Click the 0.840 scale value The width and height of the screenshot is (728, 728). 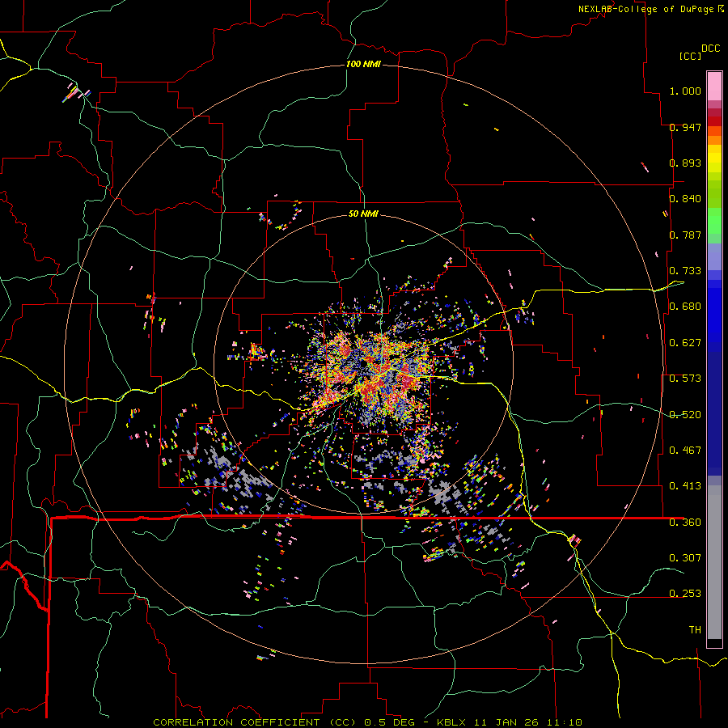coord(685,199)
